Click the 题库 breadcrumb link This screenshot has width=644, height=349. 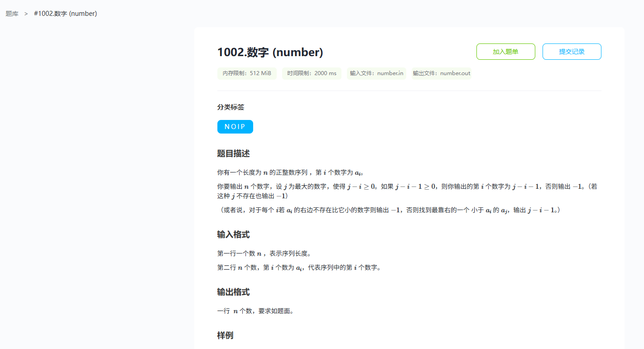[12, 14]
